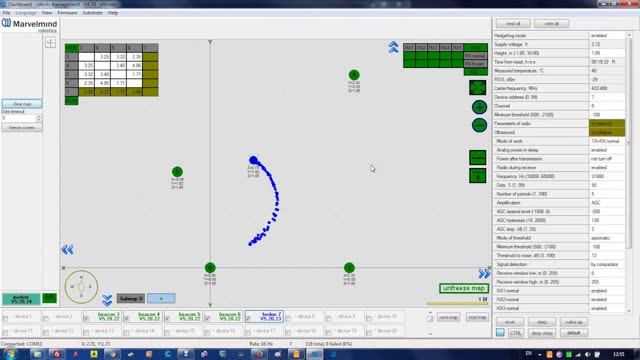The width and height of the screenshot is (640, 360).
Task: Toggle the hedge 7 checkbox
Action: coord(248,319)
